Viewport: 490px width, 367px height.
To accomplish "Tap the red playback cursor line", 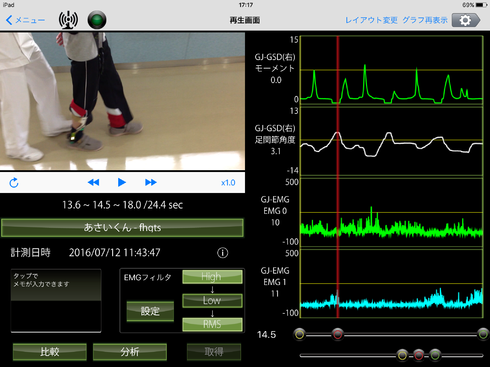I will point(338,177).
